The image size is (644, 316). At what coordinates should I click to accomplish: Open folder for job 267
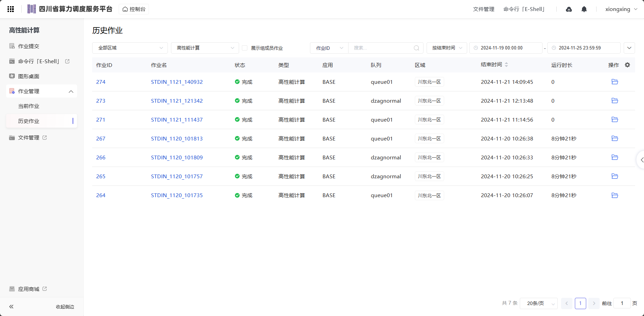point(615,138)
